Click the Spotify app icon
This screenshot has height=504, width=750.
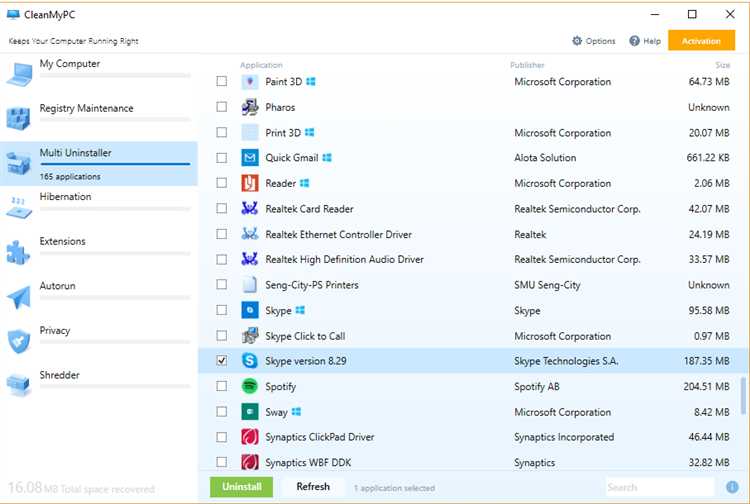[x=250, y=386]
